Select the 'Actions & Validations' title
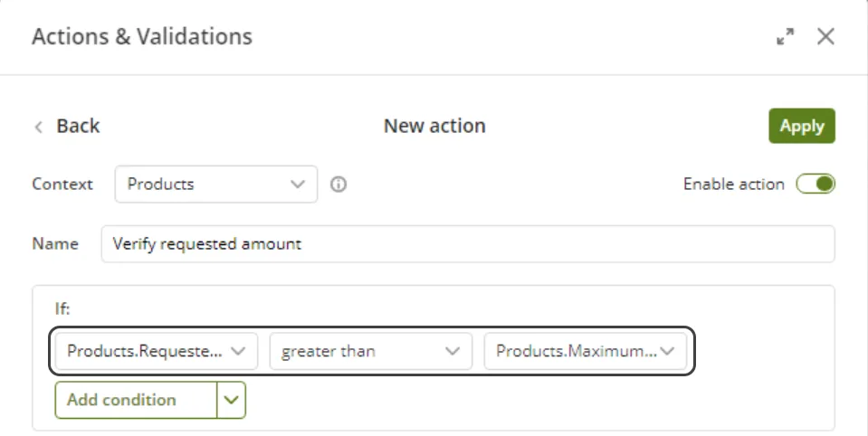Image resolution: width=868 pixels, height=436 pixels. click(x=142, y=36)
